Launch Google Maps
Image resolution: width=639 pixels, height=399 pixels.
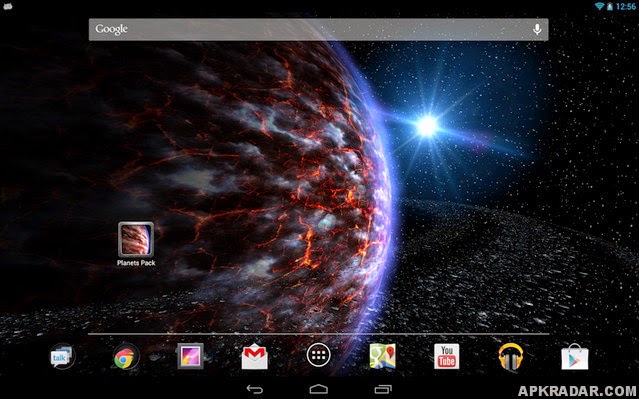coord(382,356)
